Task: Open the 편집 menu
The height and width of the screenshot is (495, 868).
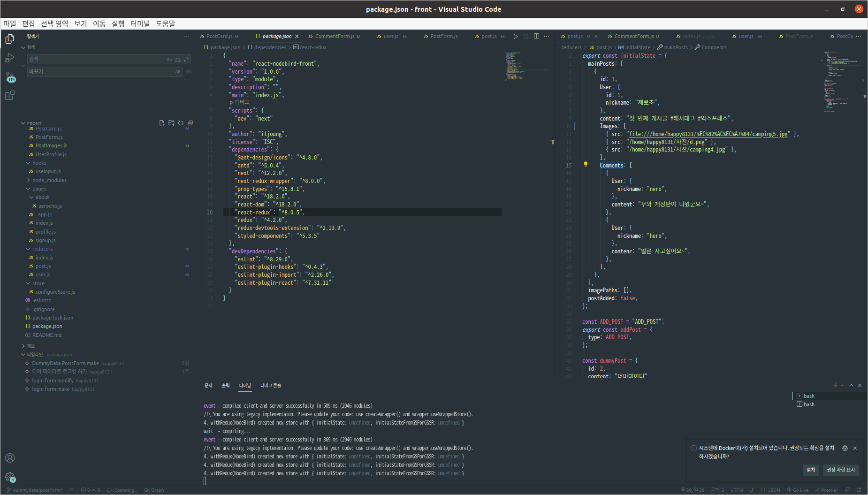Action: click(x=29, y=23)
